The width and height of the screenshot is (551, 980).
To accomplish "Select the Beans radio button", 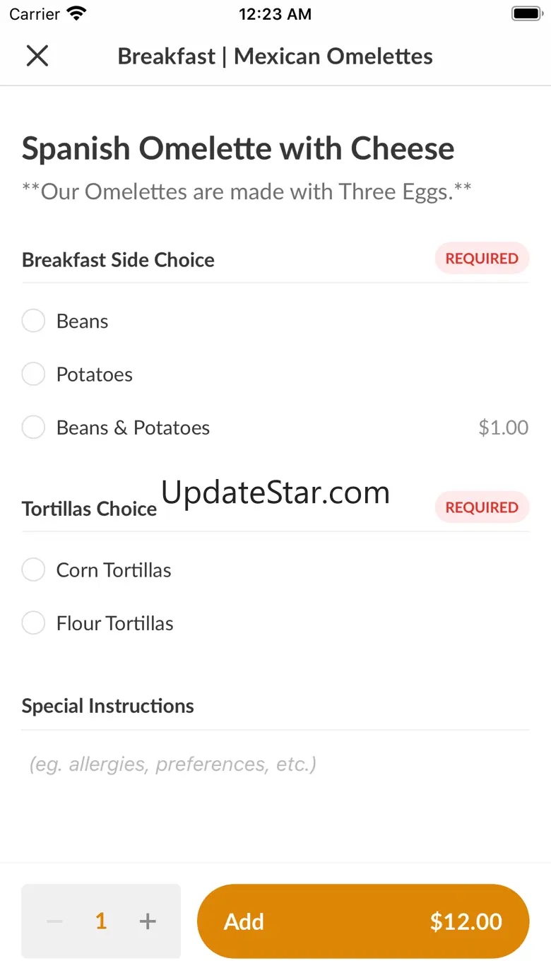I will point(33,321).
